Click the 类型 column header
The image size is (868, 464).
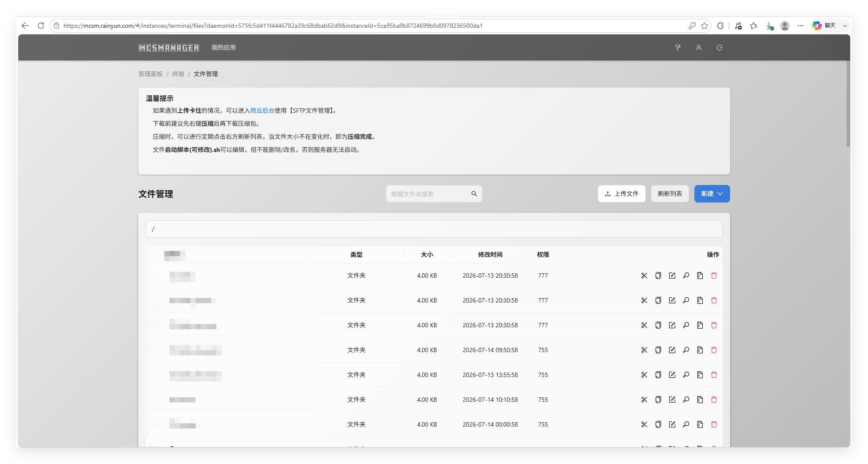pos(356,255)
